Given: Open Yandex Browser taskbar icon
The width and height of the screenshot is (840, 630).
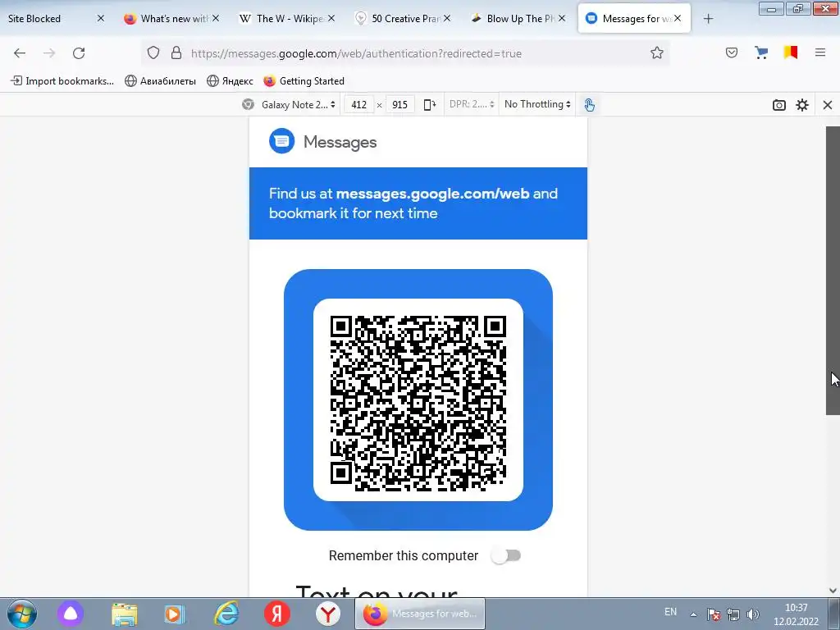Looking at the screenshot, I should pyautogui.click(x=328, y=614).
